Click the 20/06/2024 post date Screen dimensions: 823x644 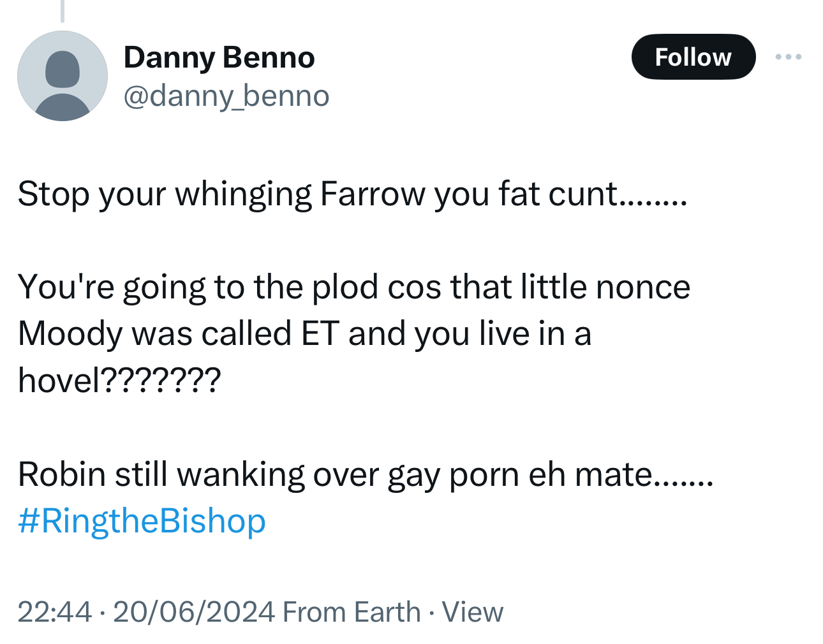click(194, 612)
